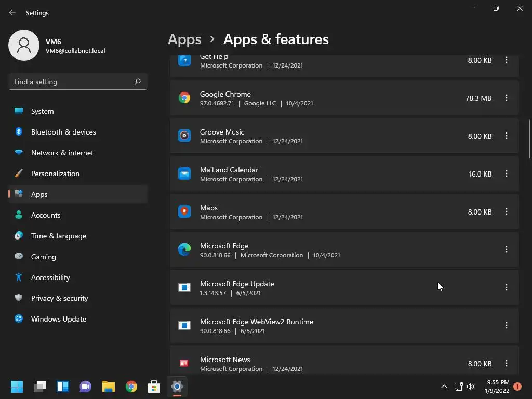Click the Microsoft News app icon
The image size is (532, 399).
pyautogui.click(x=184, y=363)
